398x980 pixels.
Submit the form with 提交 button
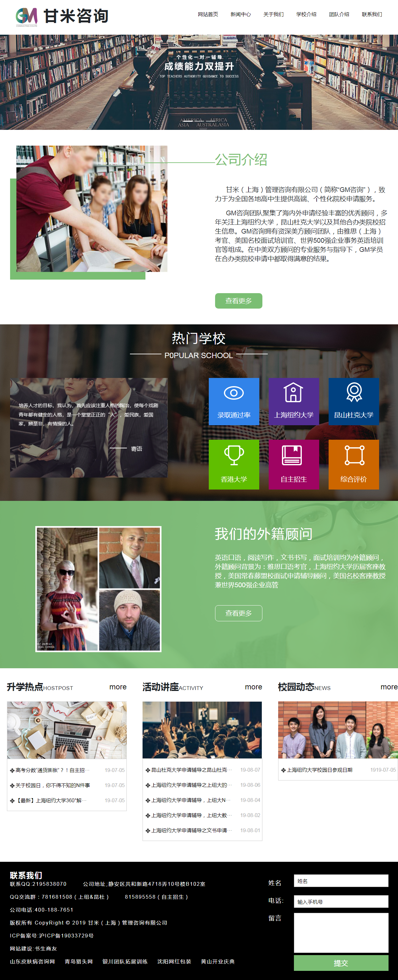(341, 963)
